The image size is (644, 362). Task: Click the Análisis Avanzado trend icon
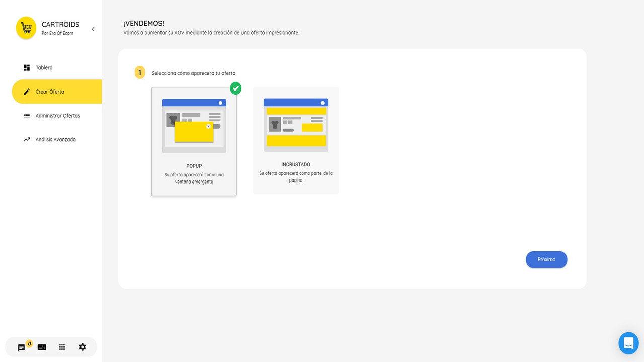[27, 140]
